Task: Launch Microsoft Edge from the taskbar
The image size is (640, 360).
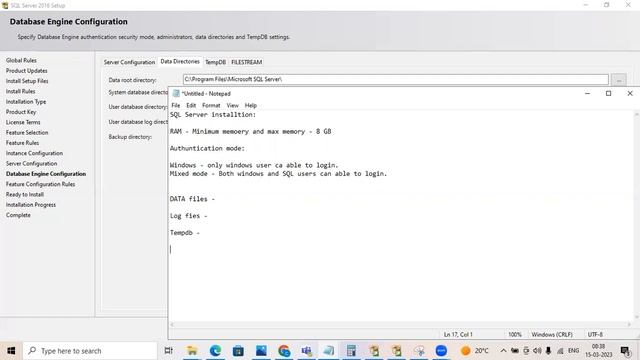Action: [215, 351]
